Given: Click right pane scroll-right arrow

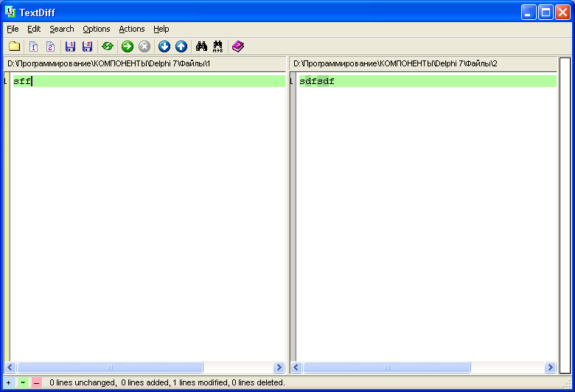Looking at the screenshot, I should click(x=550, y=367).
